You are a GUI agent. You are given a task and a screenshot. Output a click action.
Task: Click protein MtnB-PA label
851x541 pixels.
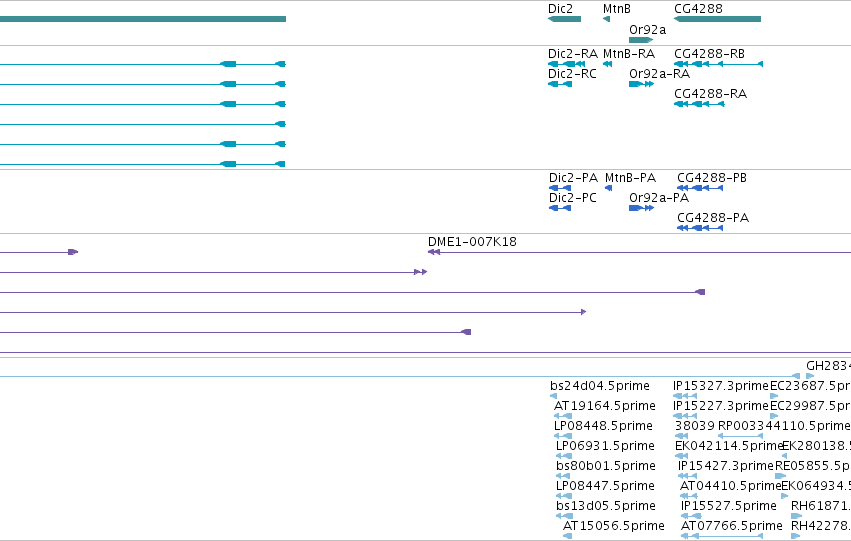coord(630,178)
